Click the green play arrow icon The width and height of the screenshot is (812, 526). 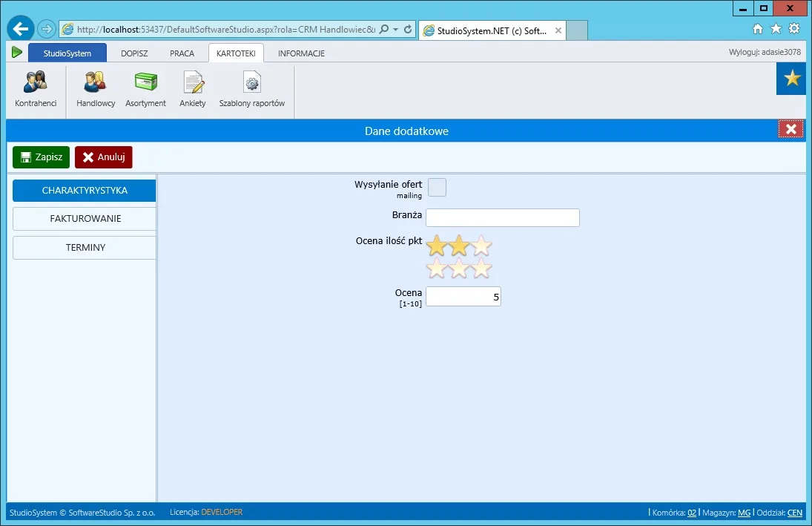[16, 52]
